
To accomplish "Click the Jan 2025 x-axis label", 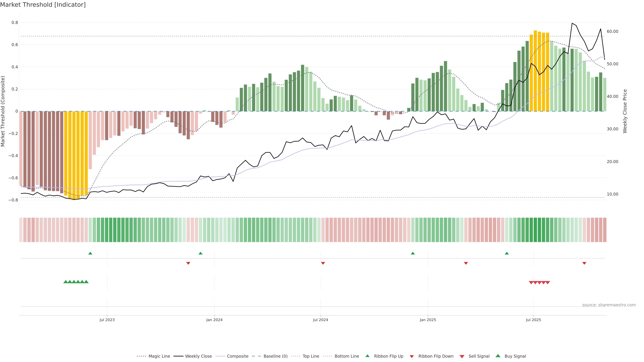I will pos(428,320).
